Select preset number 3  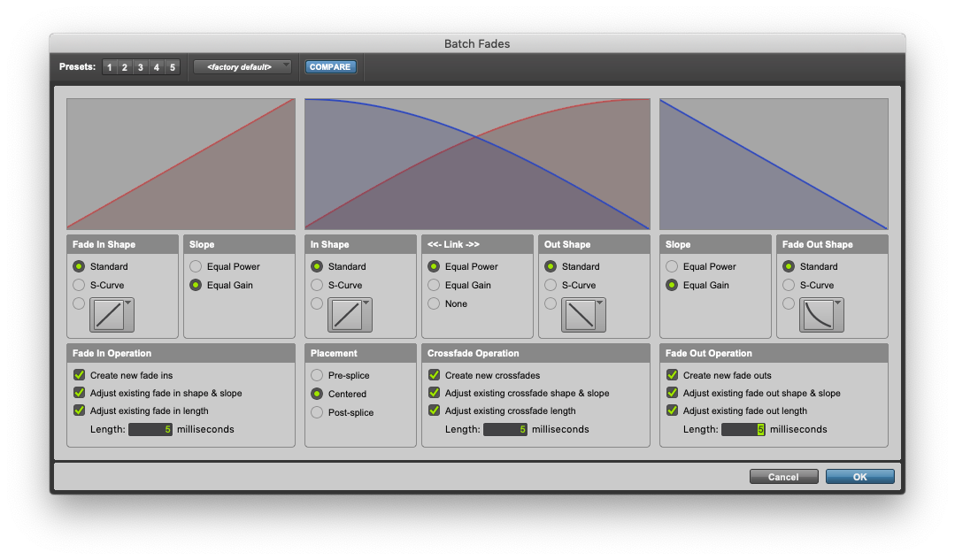click(140, 67)
